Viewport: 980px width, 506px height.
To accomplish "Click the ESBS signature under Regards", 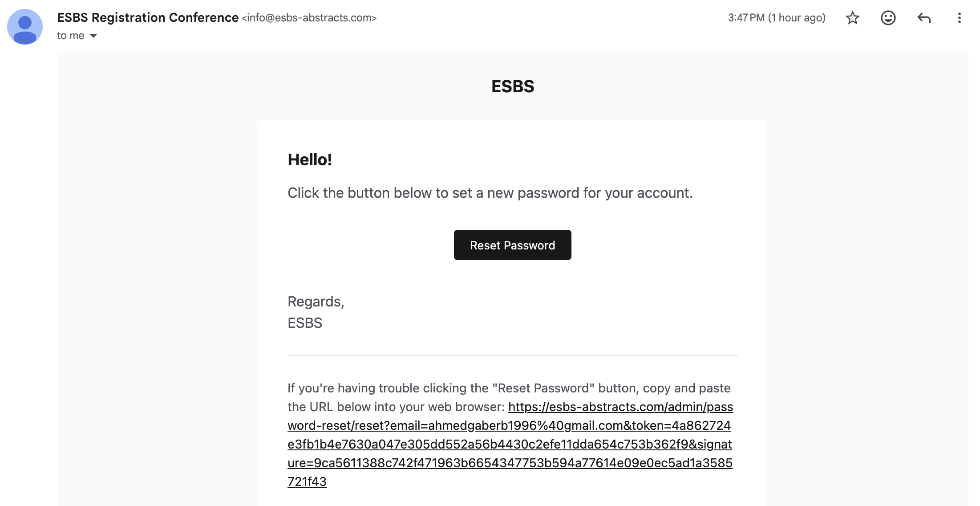I will pyautogui.click(x=305, y=323).
